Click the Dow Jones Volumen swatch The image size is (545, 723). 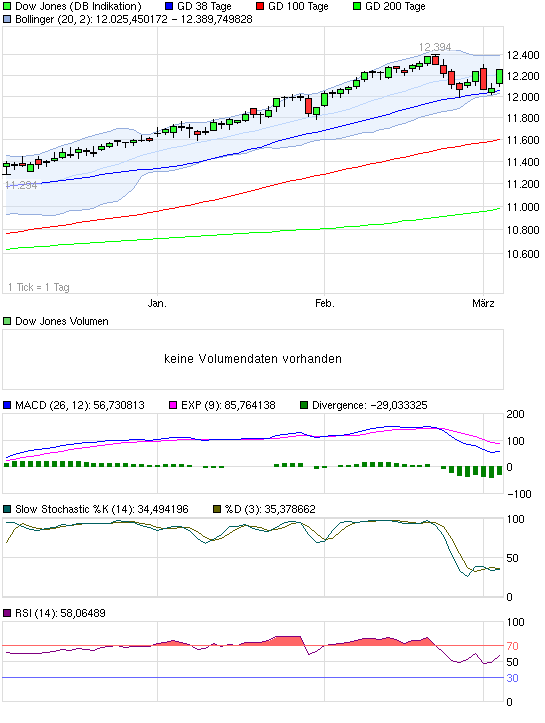(7, 321)
